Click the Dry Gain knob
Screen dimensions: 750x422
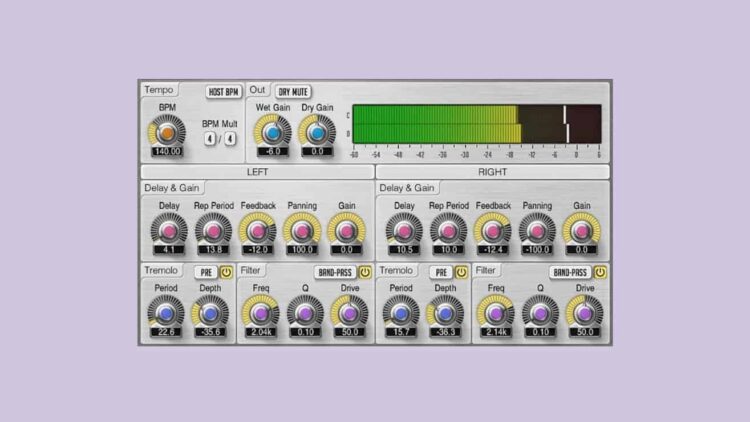point(317,133)
